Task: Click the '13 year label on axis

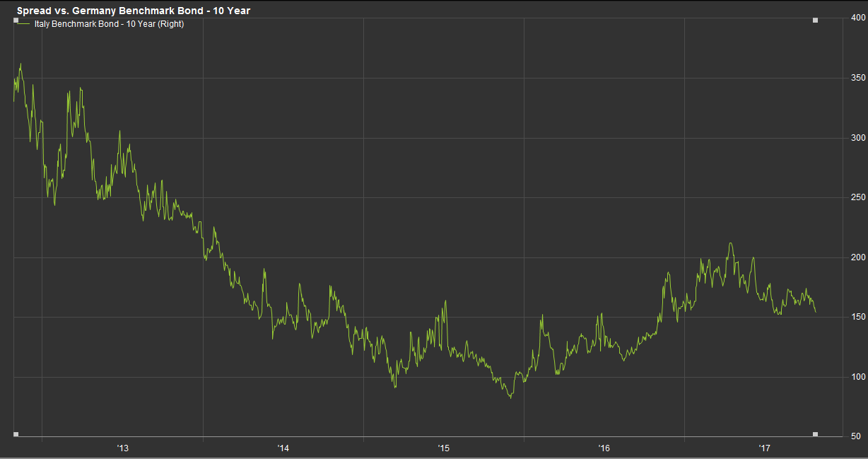Action: [x=122, y=448]
